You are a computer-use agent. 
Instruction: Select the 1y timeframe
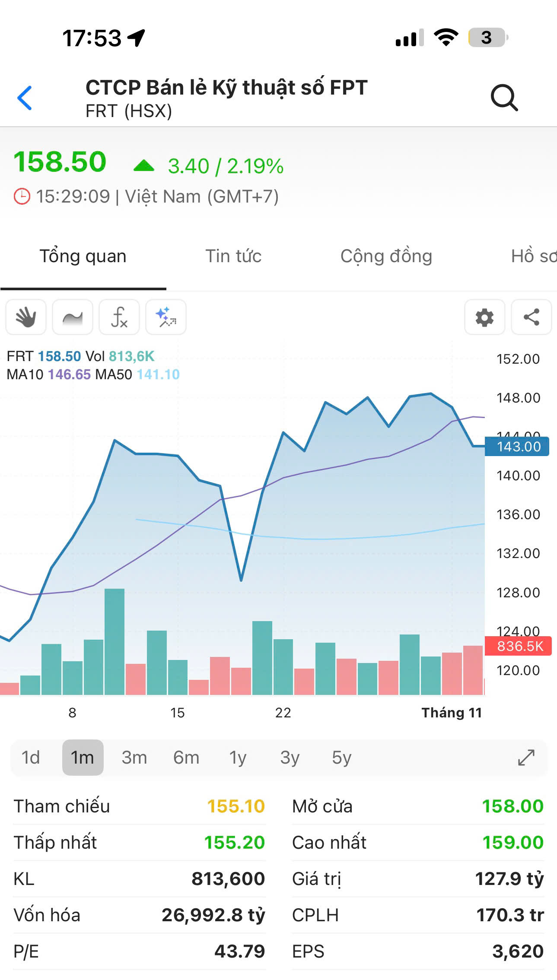(238, 758)
